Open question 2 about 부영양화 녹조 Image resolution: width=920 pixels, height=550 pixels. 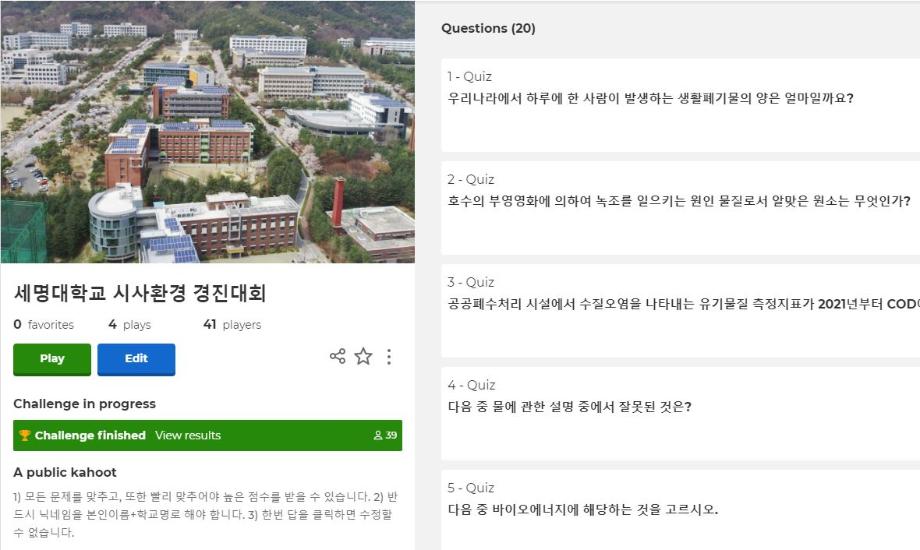[x=681, y=208]
